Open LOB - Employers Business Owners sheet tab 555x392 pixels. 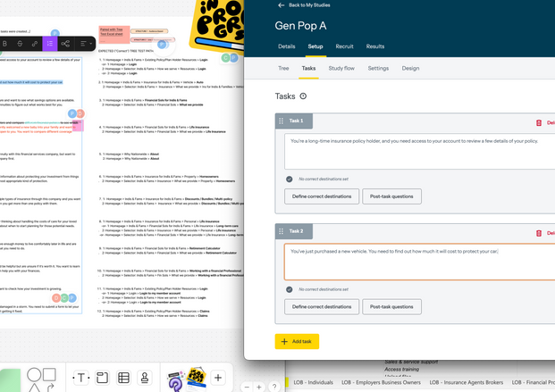pyautogui.click(x=381, y=382)
